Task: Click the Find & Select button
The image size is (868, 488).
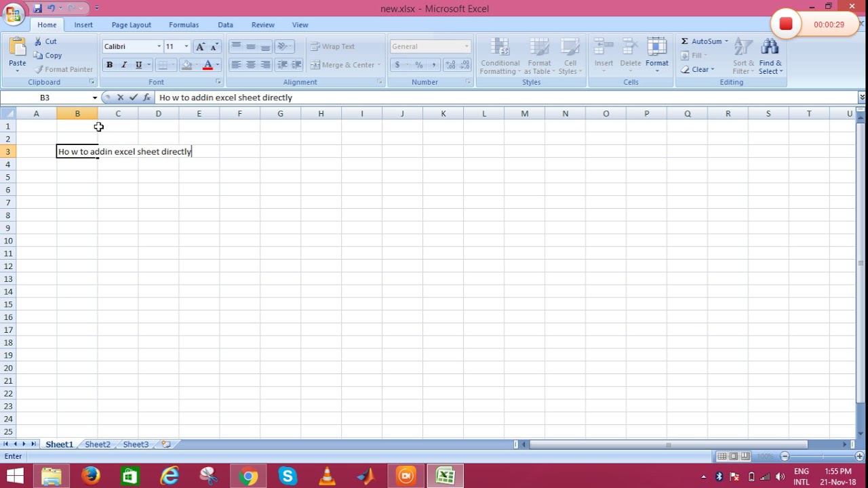Action: (x=770, y=56)
